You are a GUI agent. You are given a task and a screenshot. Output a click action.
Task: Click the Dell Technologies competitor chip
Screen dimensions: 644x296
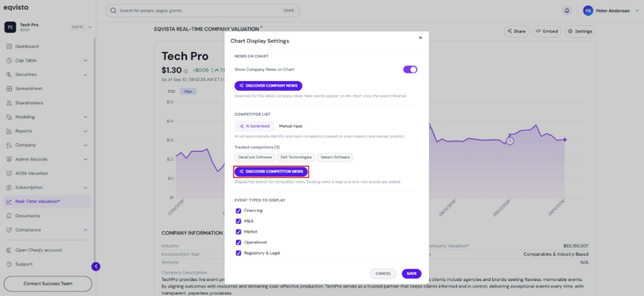[x=296, y=157]
